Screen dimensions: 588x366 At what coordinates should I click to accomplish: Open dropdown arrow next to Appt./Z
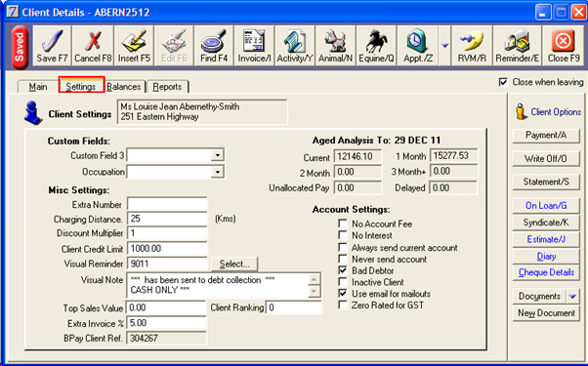pos(444,46)
